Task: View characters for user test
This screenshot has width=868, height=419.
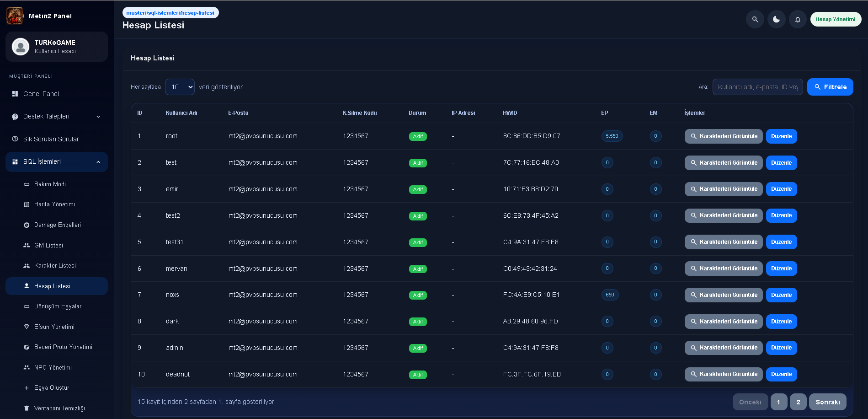Action: pos(724,163)
